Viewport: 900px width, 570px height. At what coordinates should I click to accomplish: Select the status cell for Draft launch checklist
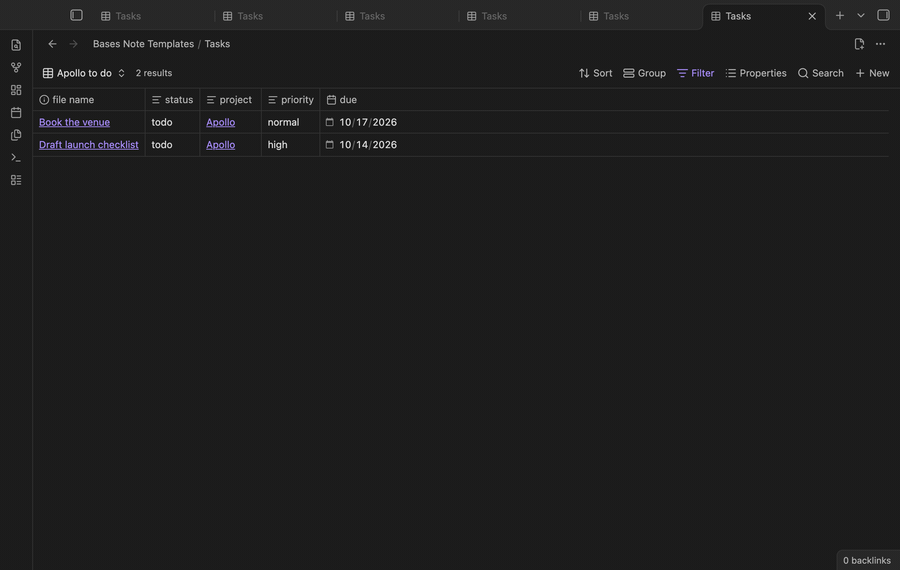(172, 145)
